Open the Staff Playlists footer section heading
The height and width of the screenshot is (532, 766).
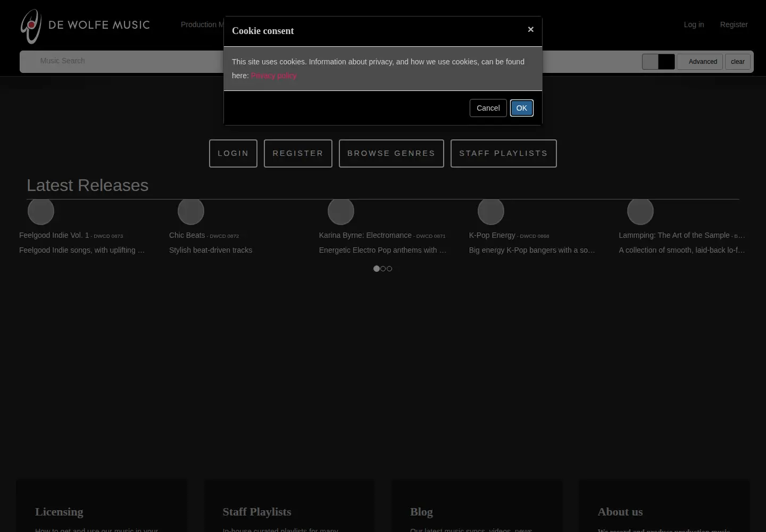[x=257, y=512]
